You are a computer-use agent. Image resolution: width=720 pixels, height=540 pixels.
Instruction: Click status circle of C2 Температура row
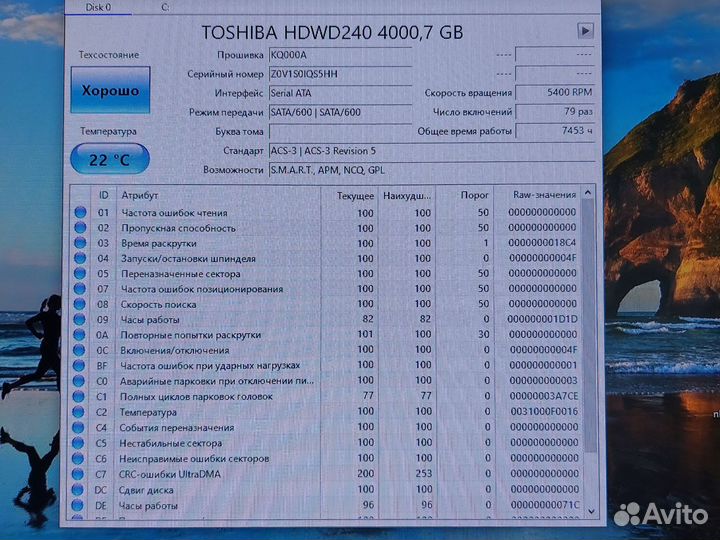[x=79, y=412]
